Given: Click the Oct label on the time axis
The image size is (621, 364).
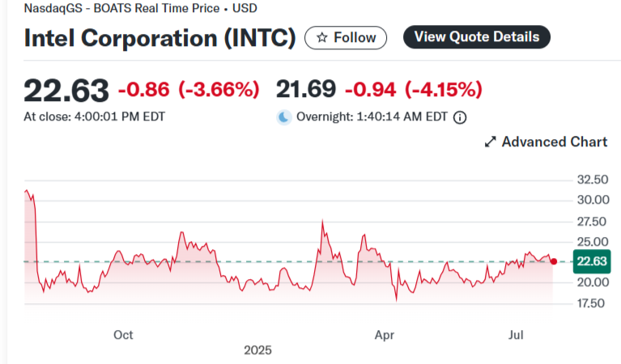Looking at the screenshot, I should [123, 334].
